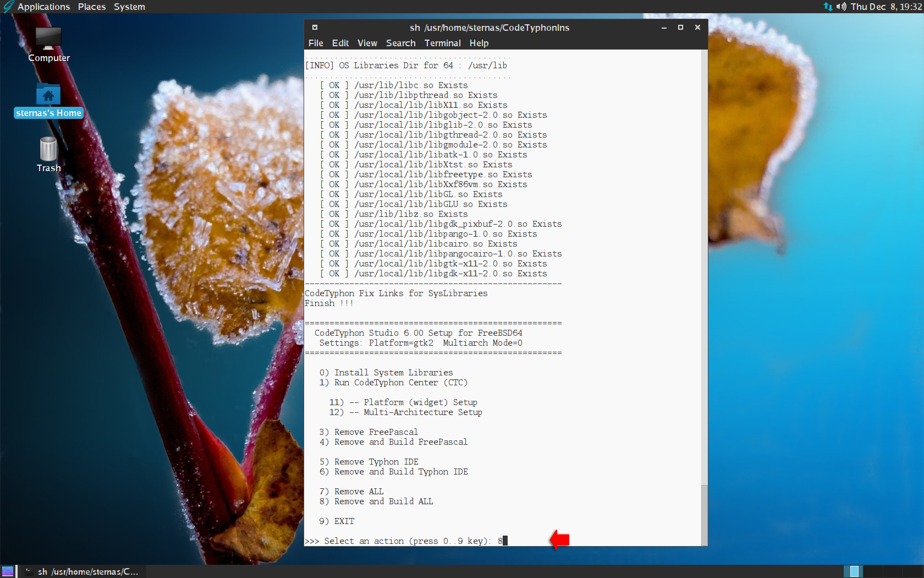Viewport: 924px width, 578px height.
Task: Click the 'libXtst.so Exists' line
Action: pos(416,165)
